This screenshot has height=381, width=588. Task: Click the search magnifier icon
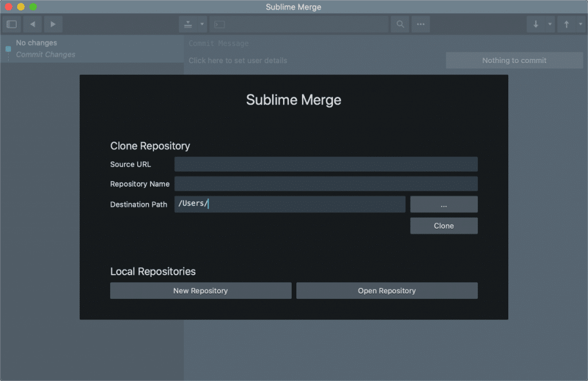400,24
